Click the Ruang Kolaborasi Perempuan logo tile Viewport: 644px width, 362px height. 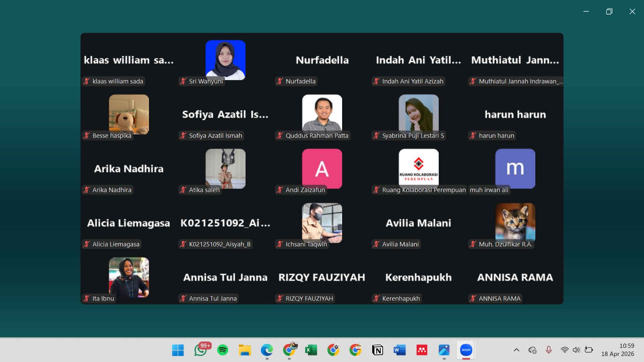coord(419,168)
